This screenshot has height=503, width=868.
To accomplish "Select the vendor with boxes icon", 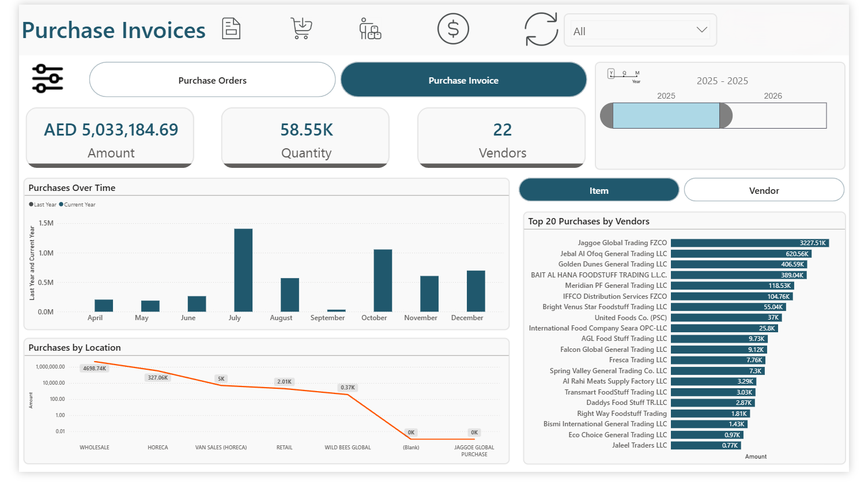I will pos(370,29).
